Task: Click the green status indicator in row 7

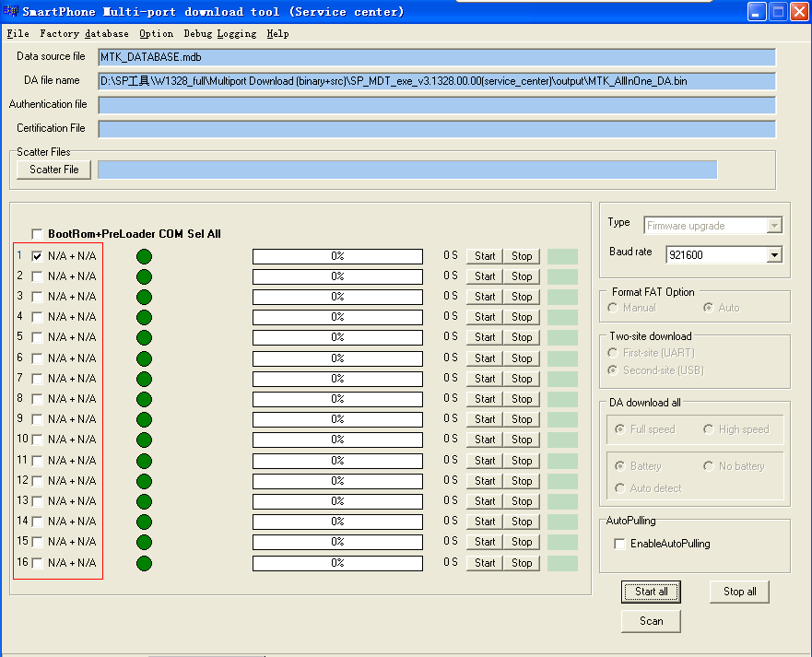Action: (144, 379)
